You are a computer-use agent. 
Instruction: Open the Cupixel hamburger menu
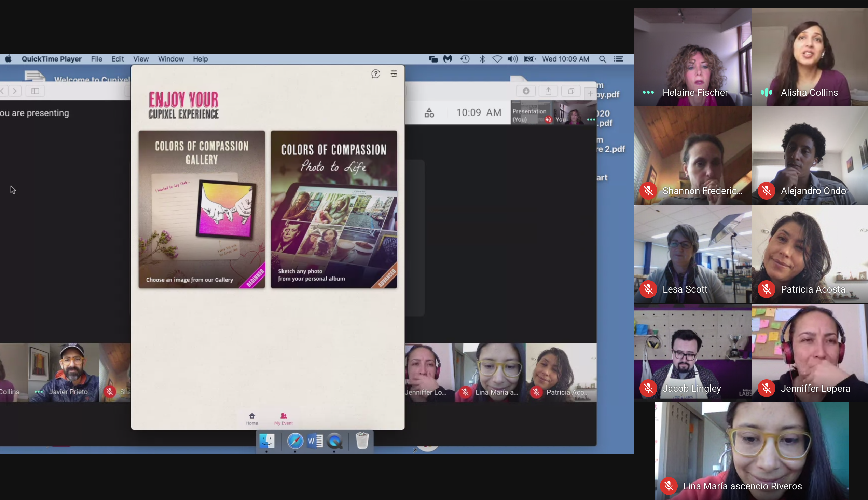tap(394, 74)
